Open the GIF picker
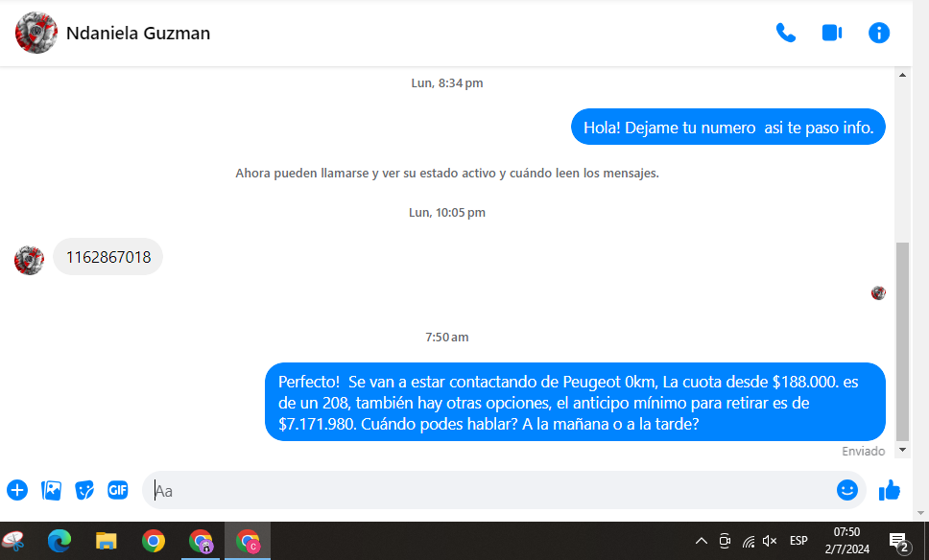This screenshot has width=929, height=560. tap(118, 490)
